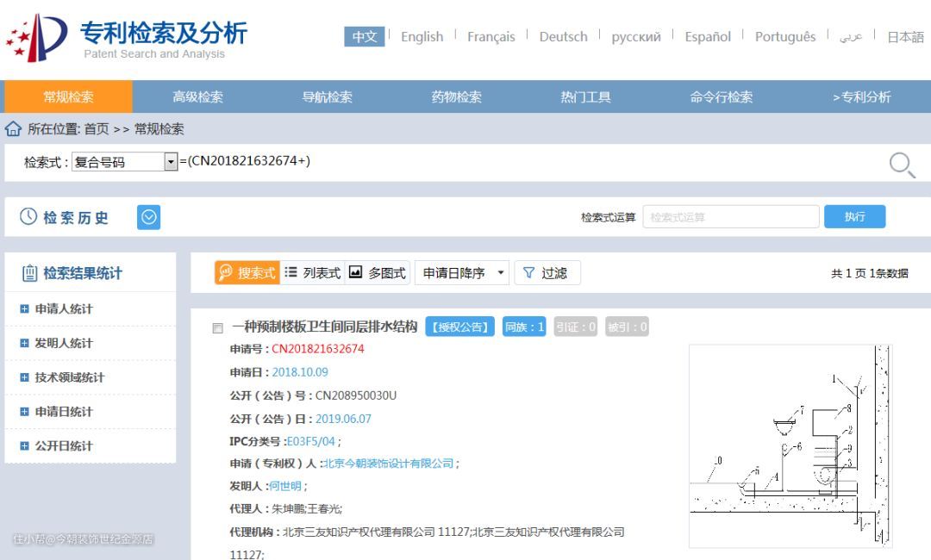Open the 过滤 filter funnel
This screenshot has height=560, width=931.
pos(547,273)
